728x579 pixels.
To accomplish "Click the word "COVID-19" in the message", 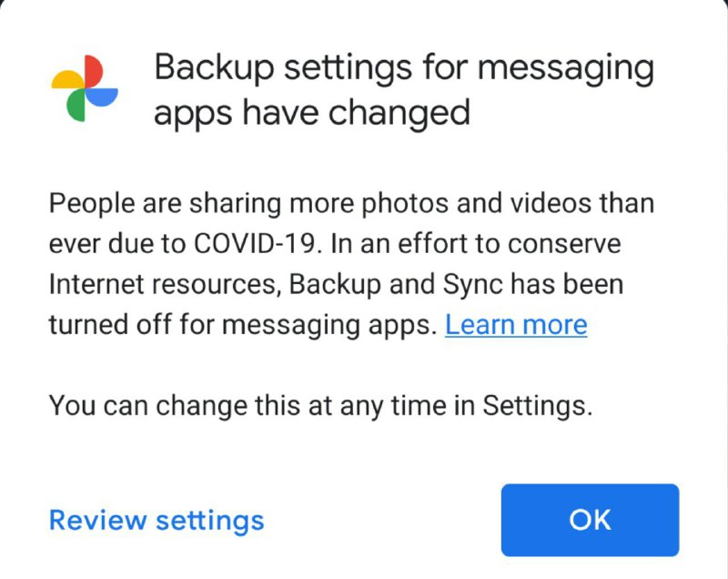I will pyautogui.click(x=253, y=245).
